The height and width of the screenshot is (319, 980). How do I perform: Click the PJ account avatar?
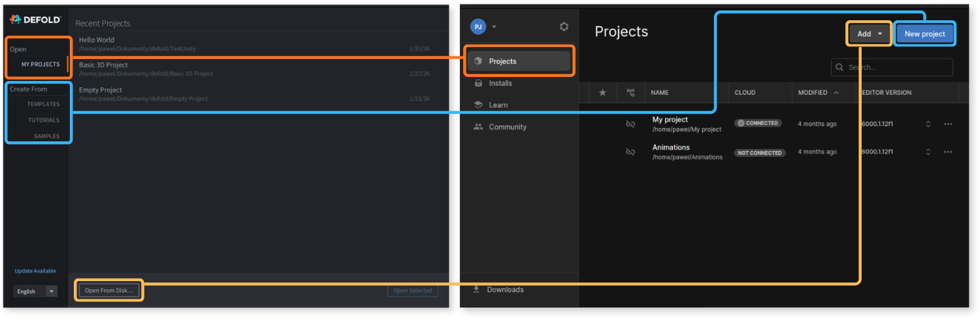click(x=478, y=27)
